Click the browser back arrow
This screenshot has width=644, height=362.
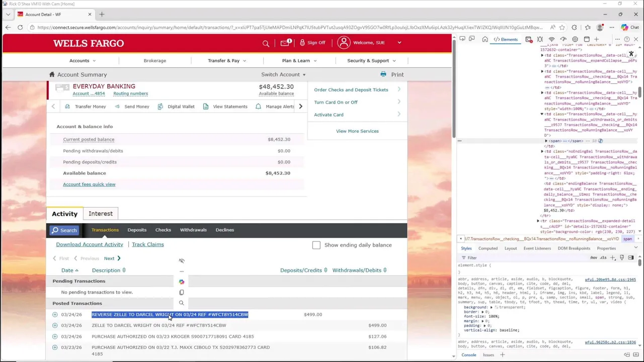(x=8, y=27)
